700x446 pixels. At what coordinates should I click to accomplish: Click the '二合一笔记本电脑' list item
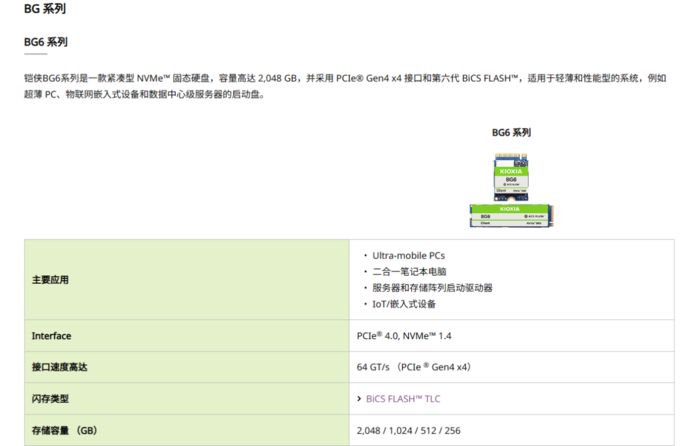pos(409,272)
